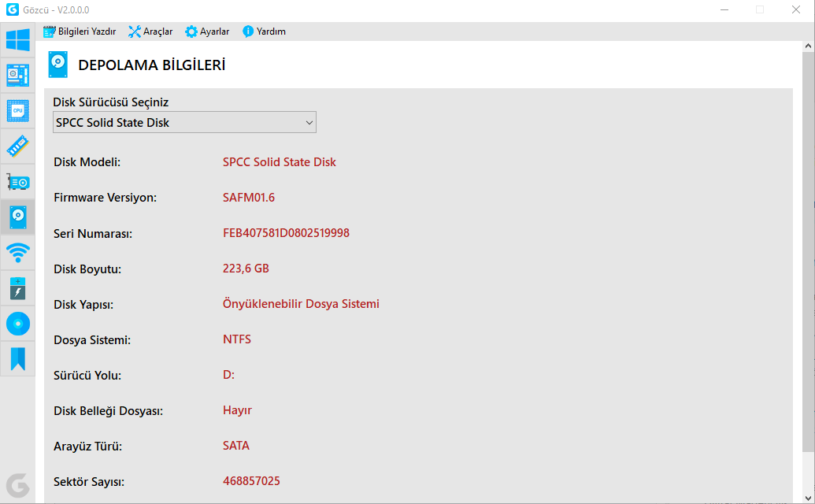This screenshot has width=815, height=504.
Task: Click the Firmware Versiyon label
Action: coord(105,198)
